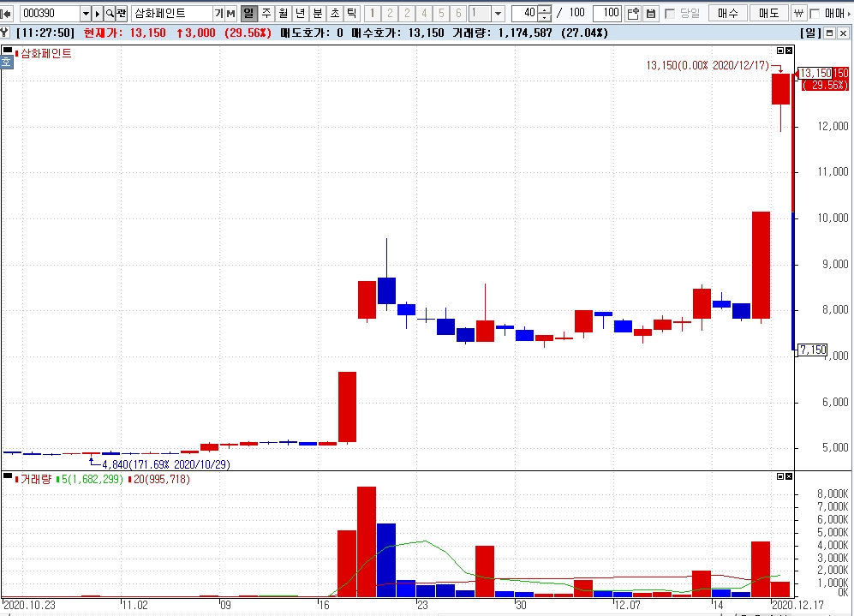Click the [일] period label in info bar
This screenshot has width=854, height=616.
click(x=810, y=33)
